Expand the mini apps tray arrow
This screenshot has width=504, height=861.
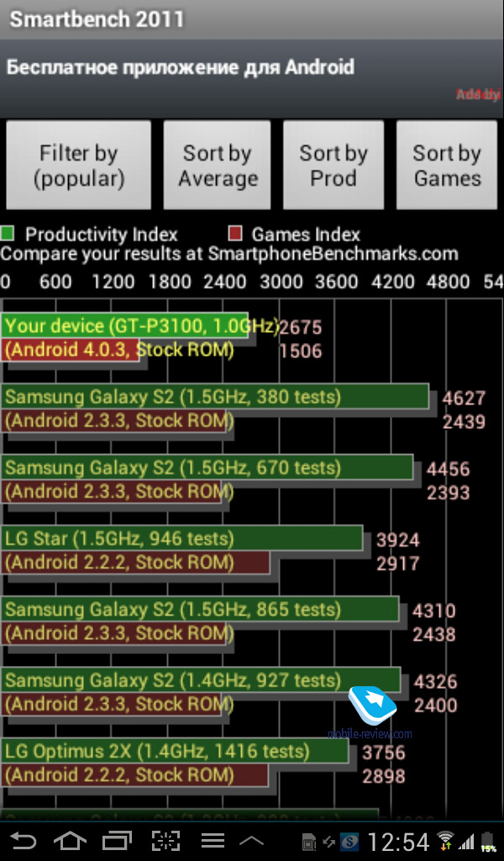(252, 841)
